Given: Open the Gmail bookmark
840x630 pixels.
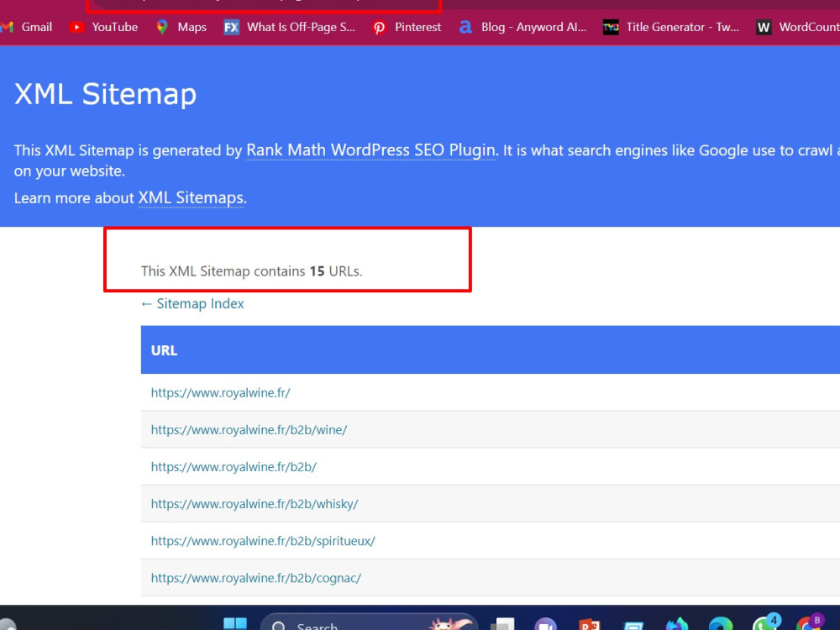Looking at the screenshot, I should (27, 27).
